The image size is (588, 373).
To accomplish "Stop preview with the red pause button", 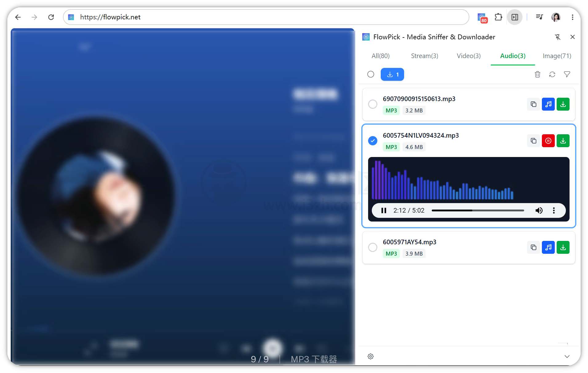I will (x=548, y=141).
